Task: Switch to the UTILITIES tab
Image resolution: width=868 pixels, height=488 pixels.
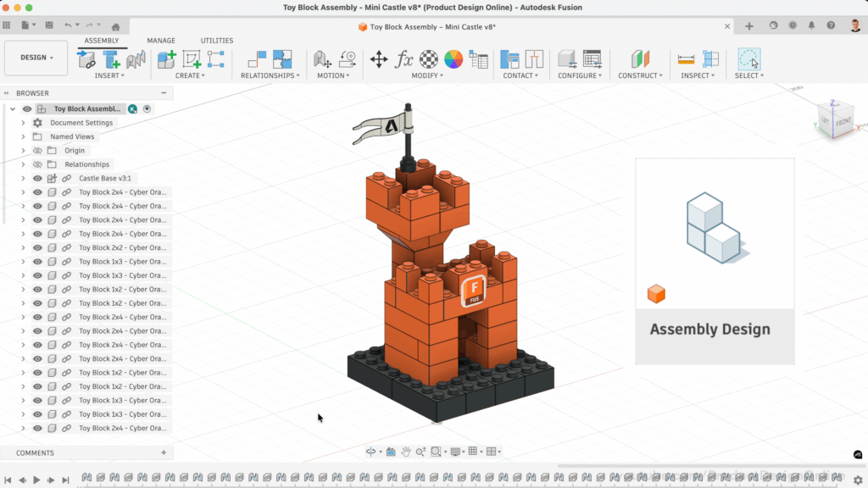Action: pos(217,41)
